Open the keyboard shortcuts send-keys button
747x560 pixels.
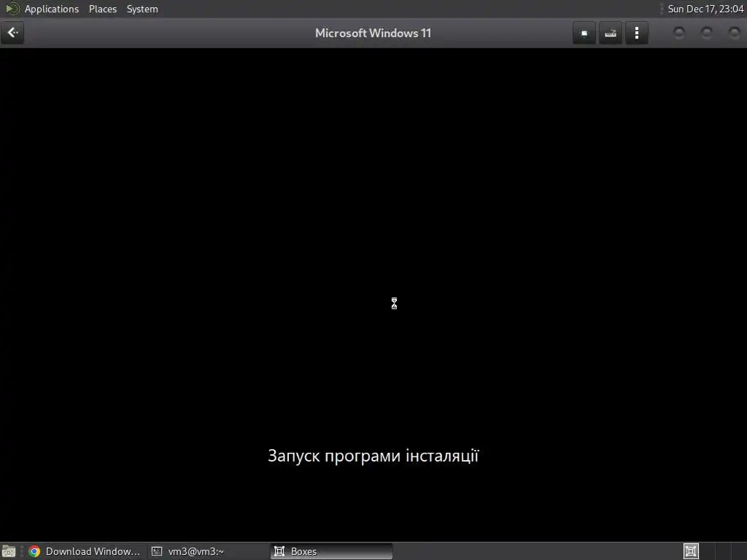pyautogui.click(x=611, y=33)
